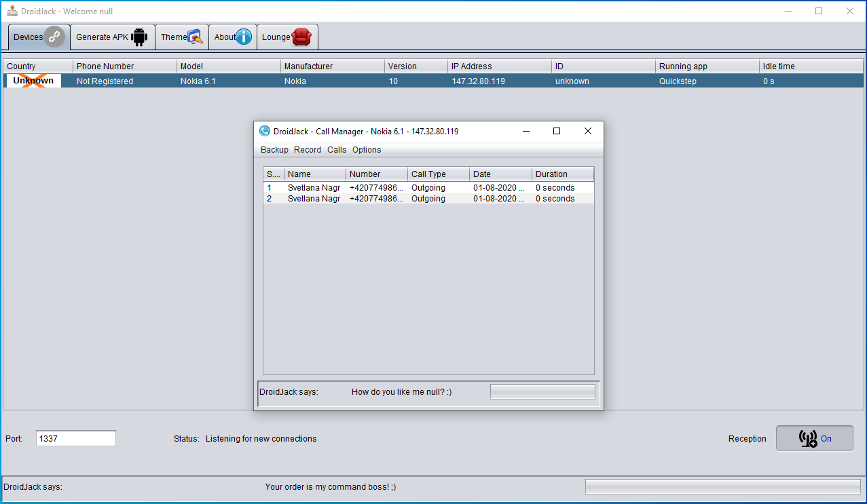867x504 pixels.
Task: Click the DroidJack title bar app icon
Action: (12, 11)
